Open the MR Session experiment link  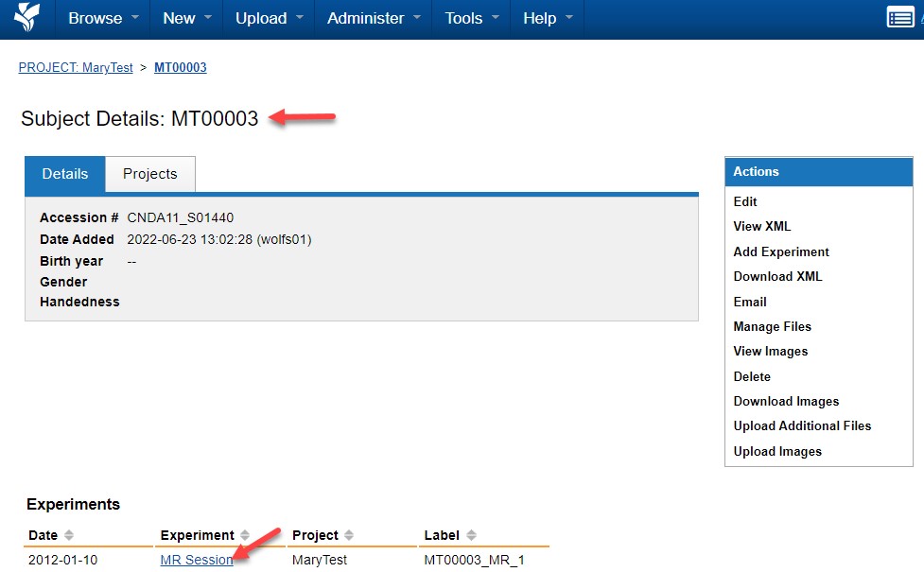pyautogui.click(x=196, y=559)
